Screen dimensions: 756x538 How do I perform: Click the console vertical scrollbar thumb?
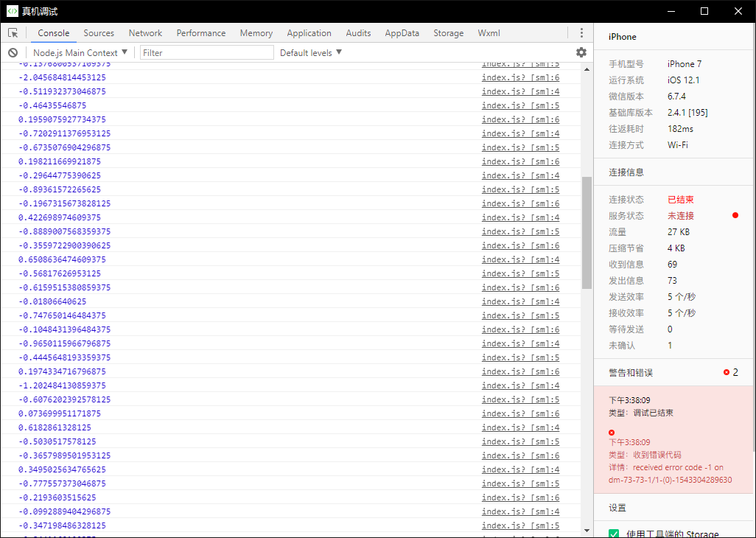(x=587, y=232)
